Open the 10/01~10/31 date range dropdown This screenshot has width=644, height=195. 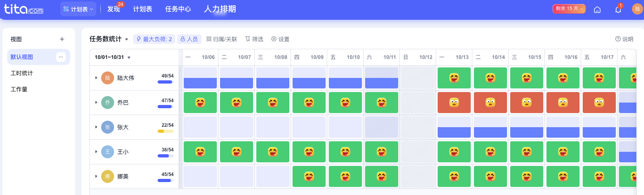click(x=113, y=57)
